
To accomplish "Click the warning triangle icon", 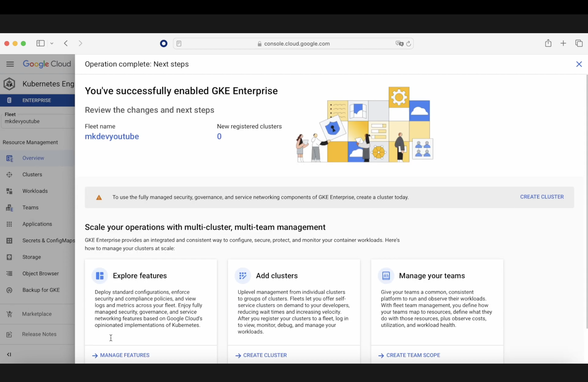I will click(x=99, y=197).
